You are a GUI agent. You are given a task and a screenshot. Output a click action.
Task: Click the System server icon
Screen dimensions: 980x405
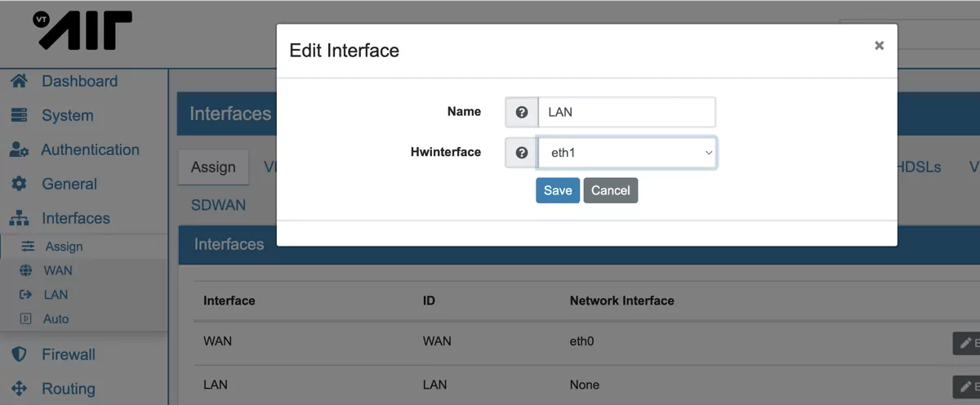click(x=19, y=115)
